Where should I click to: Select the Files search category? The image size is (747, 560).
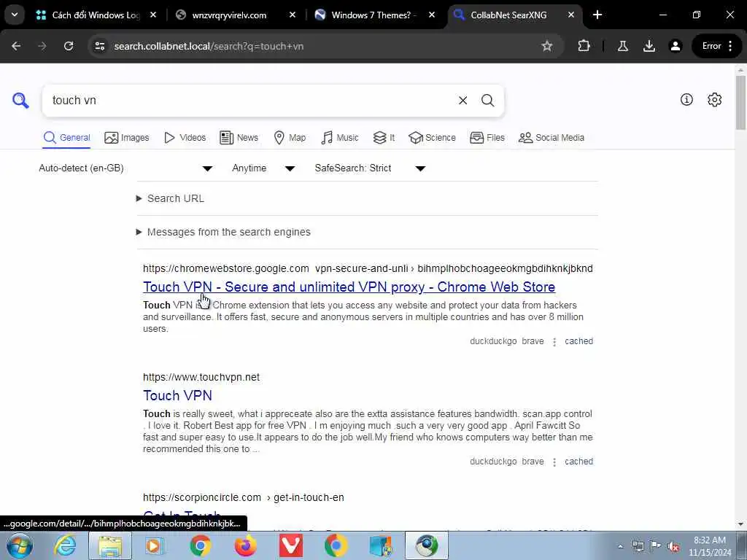487,138
